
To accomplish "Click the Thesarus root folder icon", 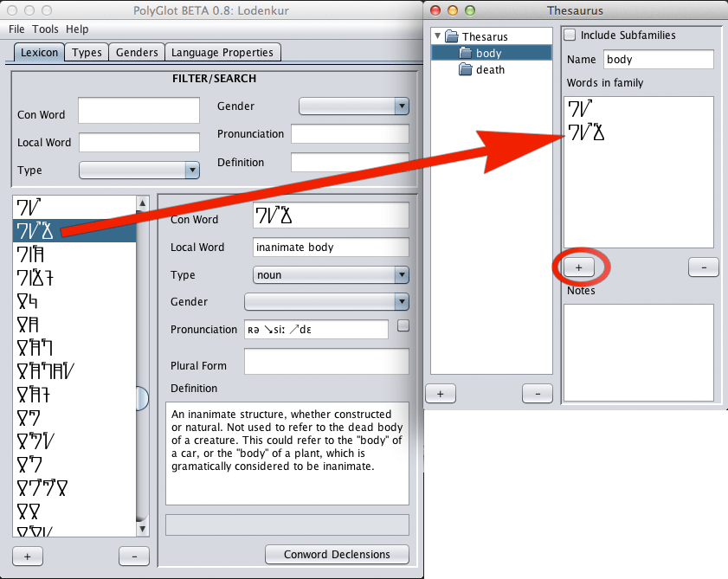I will tap(451, 35).
